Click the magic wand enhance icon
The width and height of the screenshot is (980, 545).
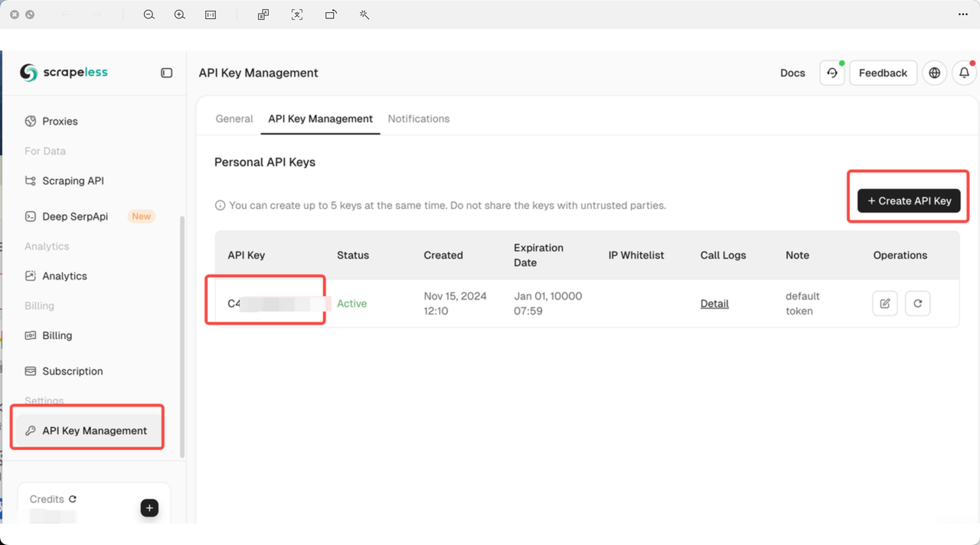(x=364, y=15)
